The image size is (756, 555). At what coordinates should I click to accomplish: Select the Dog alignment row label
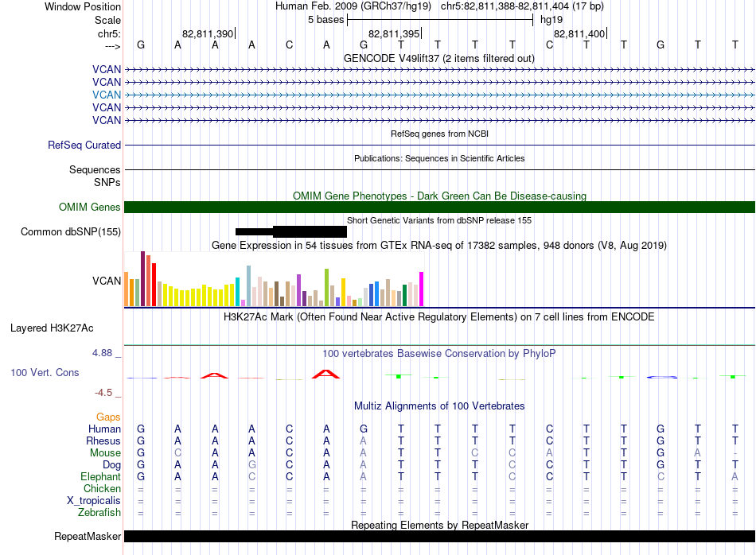[112, 465]
